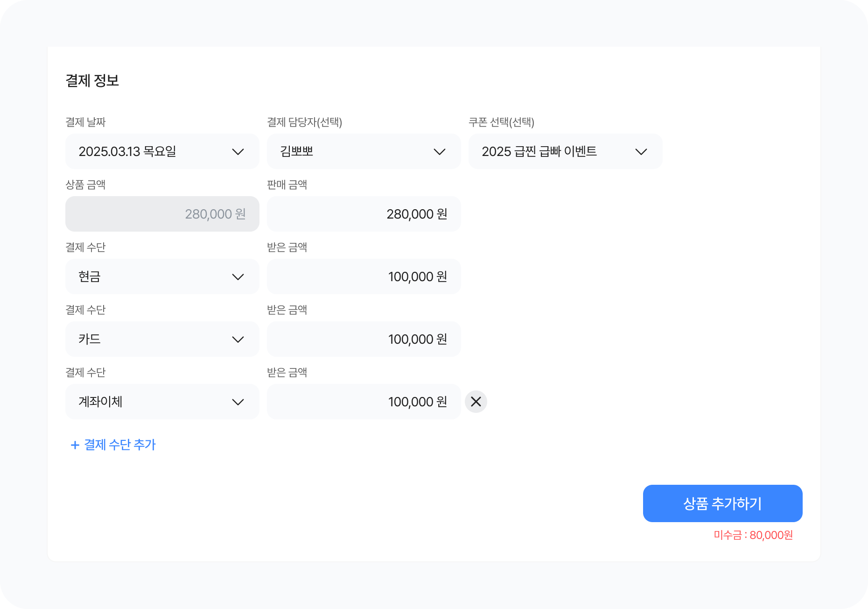Screen dimensions: 868x609
Task: Focus the 받은 금액 field for 현금
Action: [364, 276]
